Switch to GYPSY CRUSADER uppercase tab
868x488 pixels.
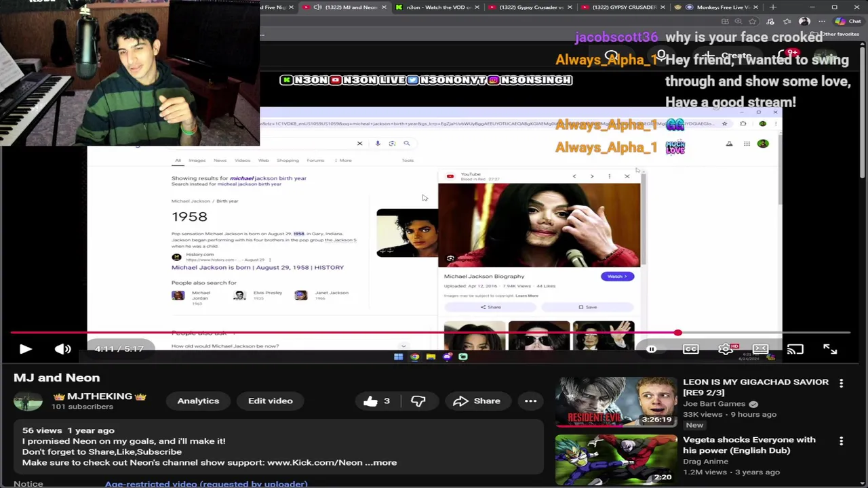click(x=624, y=7)
